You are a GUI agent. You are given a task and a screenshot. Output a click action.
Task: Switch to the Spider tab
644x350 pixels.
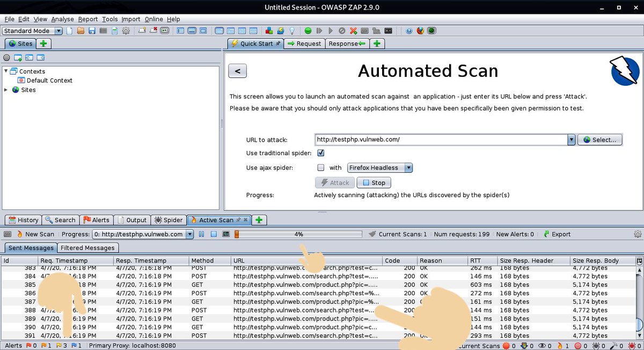169,220
